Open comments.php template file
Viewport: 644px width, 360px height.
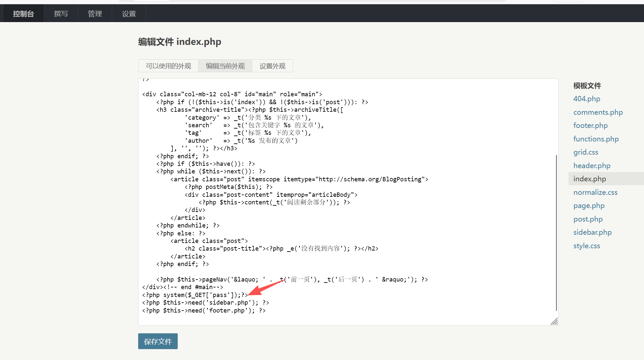[598, 112]
